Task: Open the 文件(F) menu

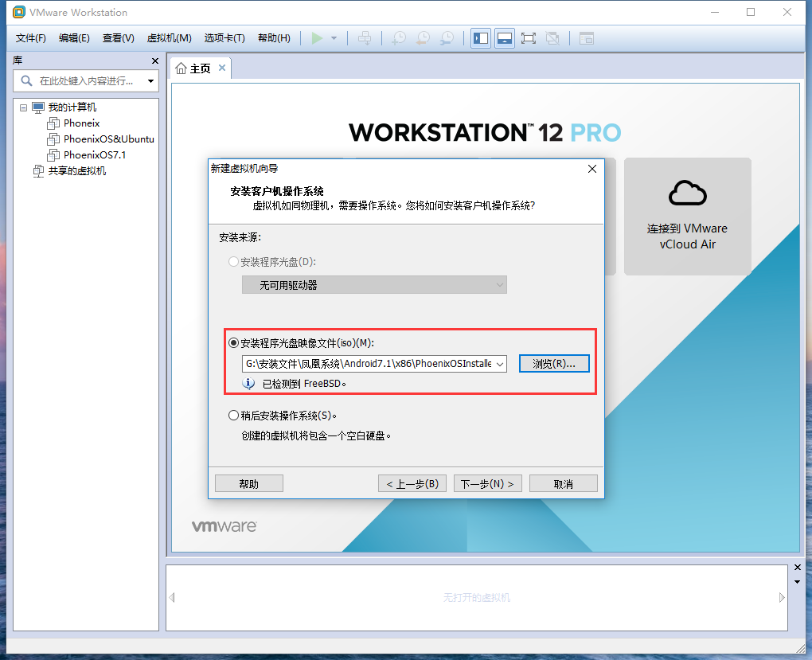Action: pyautogui.click(x=30, y=38)
